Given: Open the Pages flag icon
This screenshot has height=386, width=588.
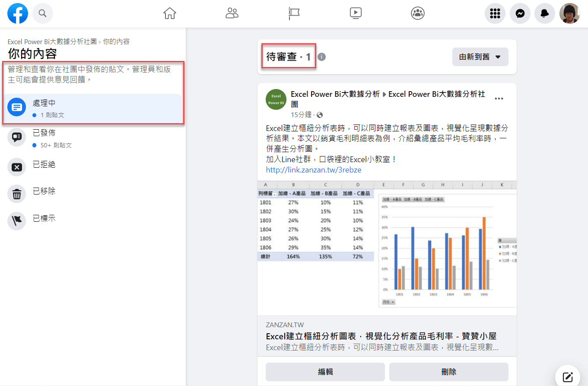Looking at the screenshot, I should [x=294, y=13].
